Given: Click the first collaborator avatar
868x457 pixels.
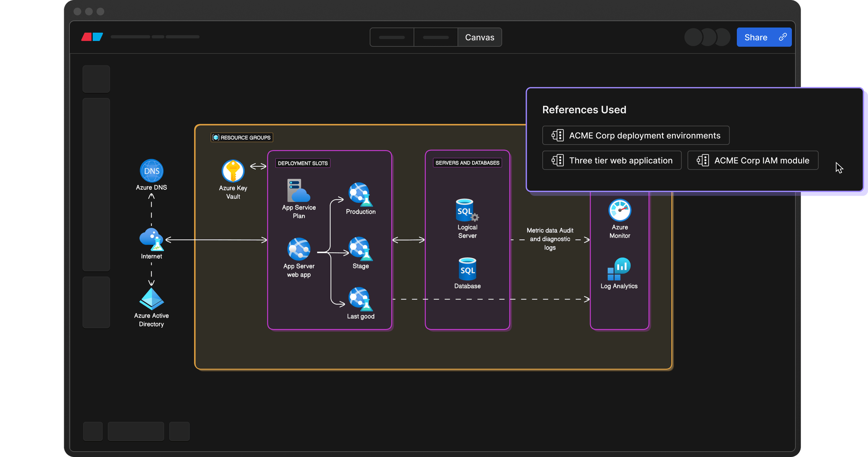Looking at the screenshot, I should click(693, 37).
